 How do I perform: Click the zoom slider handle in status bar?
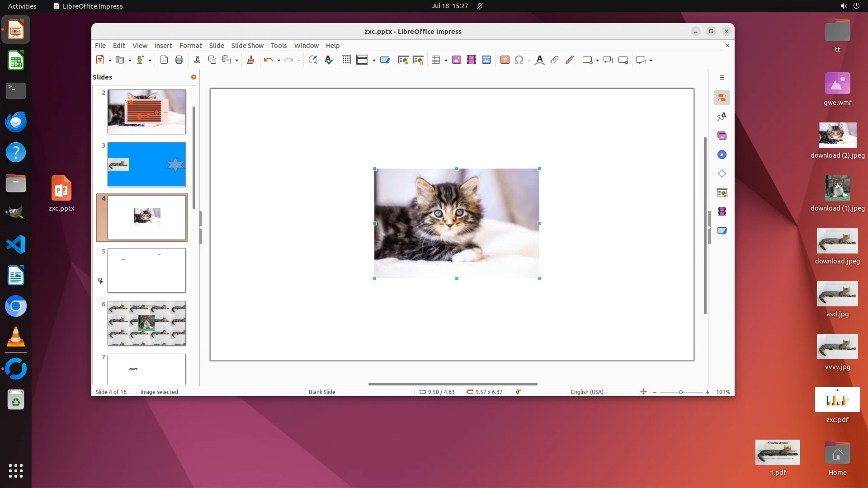tap(681, 392)
